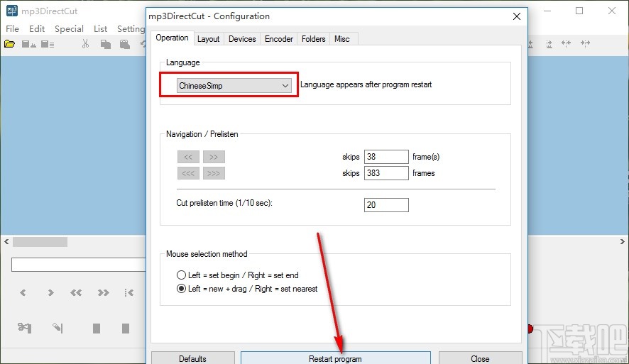Click the double right arrow navigation icon
The height and width of the screenshot is (364, 629).
pos(104,292)
